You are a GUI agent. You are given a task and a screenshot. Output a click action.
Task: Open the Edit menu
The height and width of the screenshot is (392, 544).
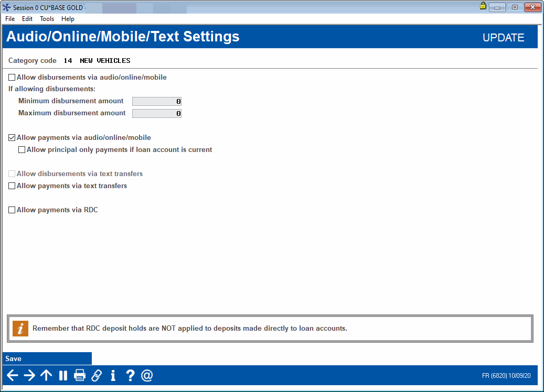(27, 19)
